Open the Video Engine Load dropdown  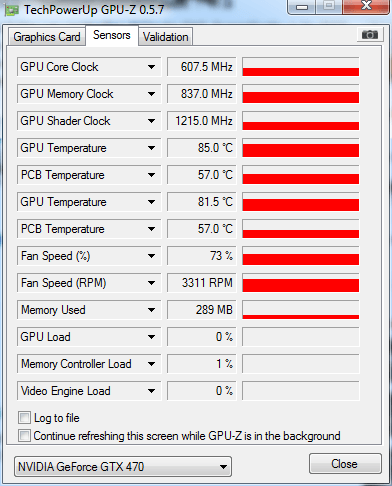tap(151, 391)
